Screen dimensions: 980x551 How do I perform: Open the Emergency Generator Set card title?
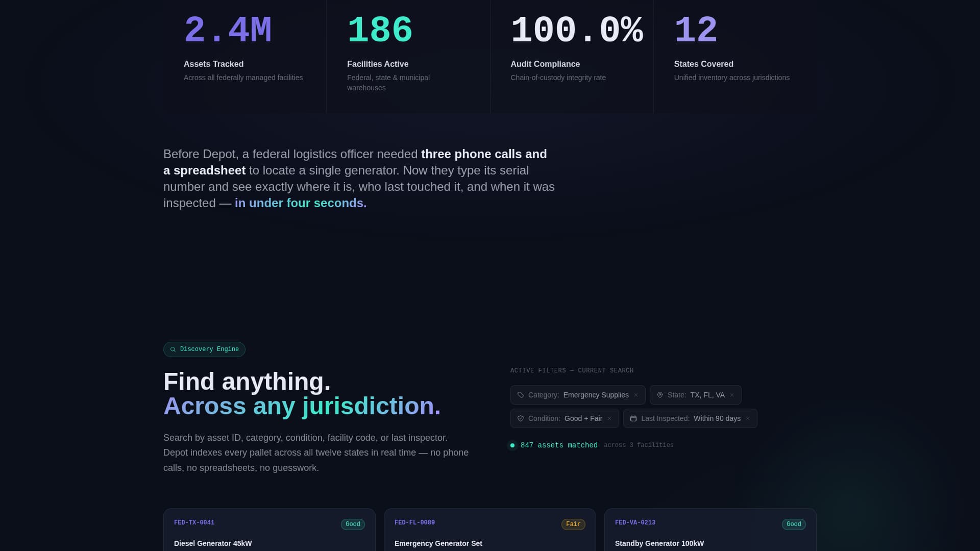(438, 543)
